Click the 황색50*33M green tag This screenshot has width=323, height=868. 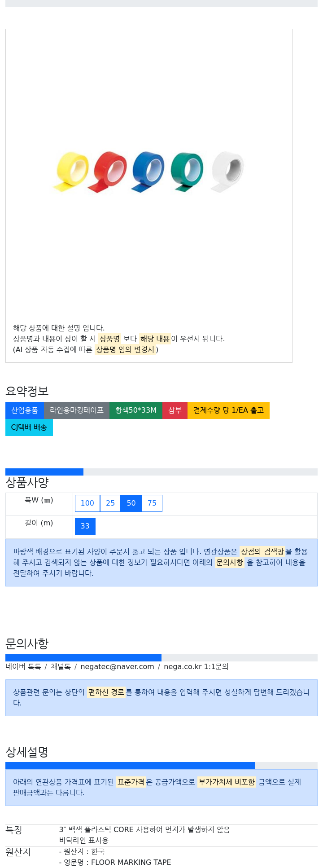(x=136, y=410)
